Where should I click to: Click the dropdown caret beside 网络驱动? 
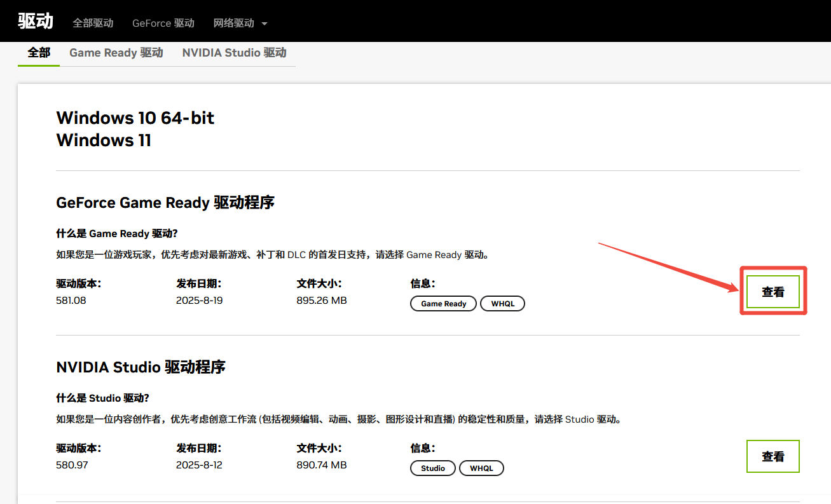click(264, 24)
